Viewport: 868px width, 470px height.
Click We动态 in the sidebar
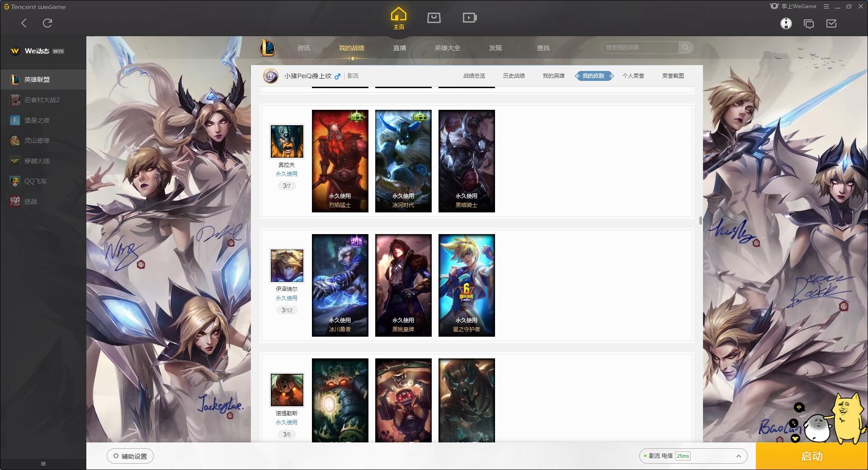(37, 51)
